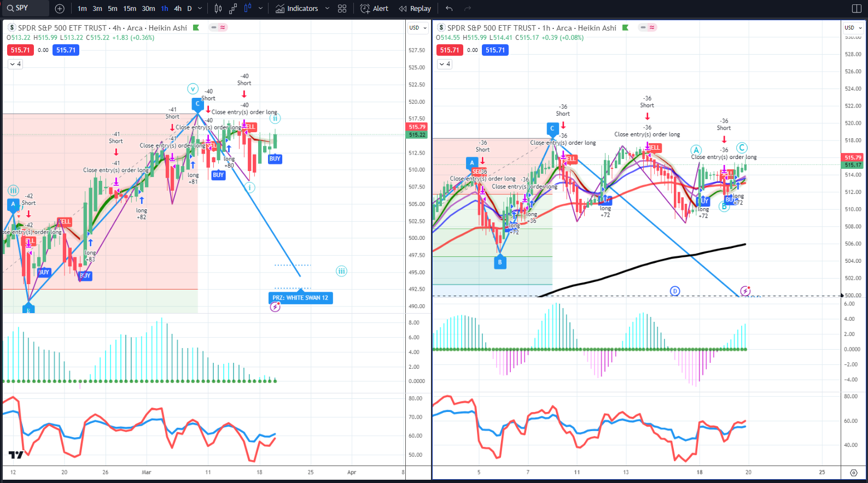This screenshot has width=868, height=483.
Task: Click the circled C wave label on right chart
Action: coord(742,148)
